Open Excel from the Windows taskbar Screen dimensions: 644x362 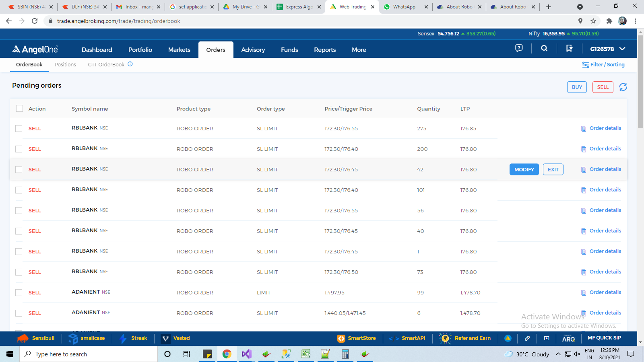click(x=305, y=354)
